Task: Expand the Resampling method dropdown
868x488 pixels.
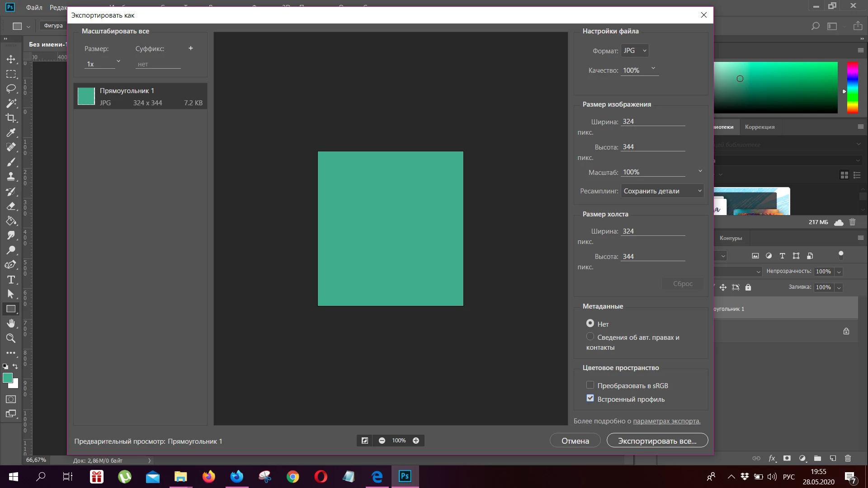Action: [662, 191]
